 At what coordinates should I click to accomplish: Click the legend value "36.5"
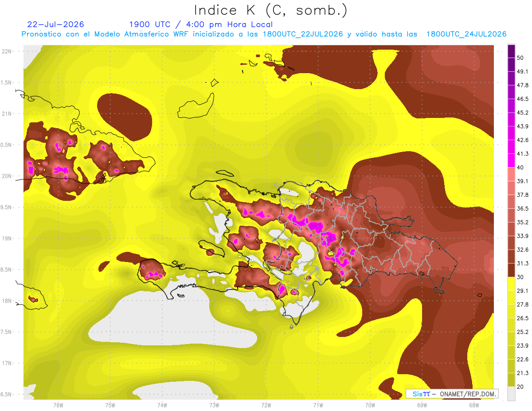coord(523,208)
